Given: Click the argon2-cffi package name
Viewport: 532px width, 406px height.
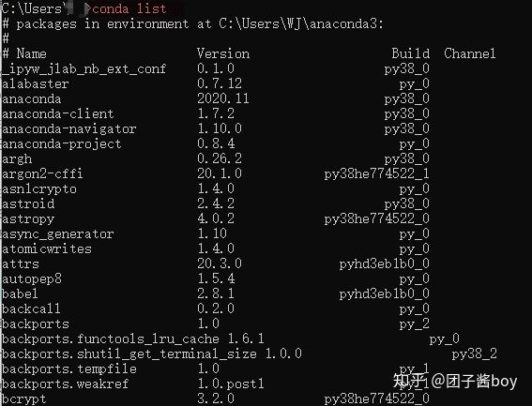Looking at the screenshot, I should tap(42, 173).
